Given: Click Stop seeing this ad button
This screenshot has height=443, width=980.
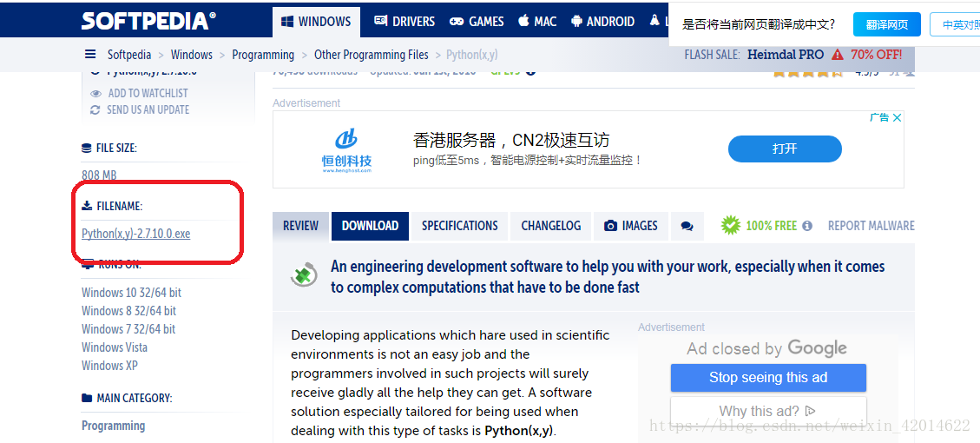Looking at the screenshot, I should click(x=768, y=377).
